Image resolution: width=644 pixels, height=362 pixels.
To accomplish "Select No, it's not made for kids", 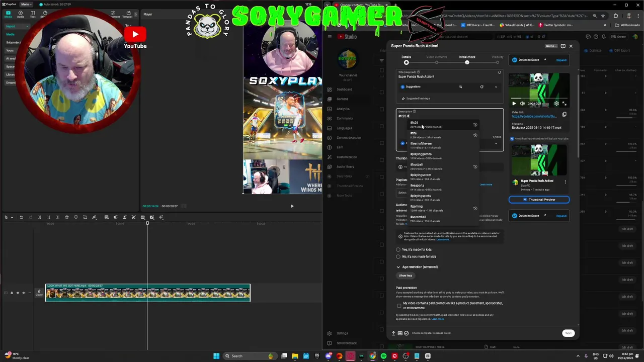I will click(x=398, y=256).
